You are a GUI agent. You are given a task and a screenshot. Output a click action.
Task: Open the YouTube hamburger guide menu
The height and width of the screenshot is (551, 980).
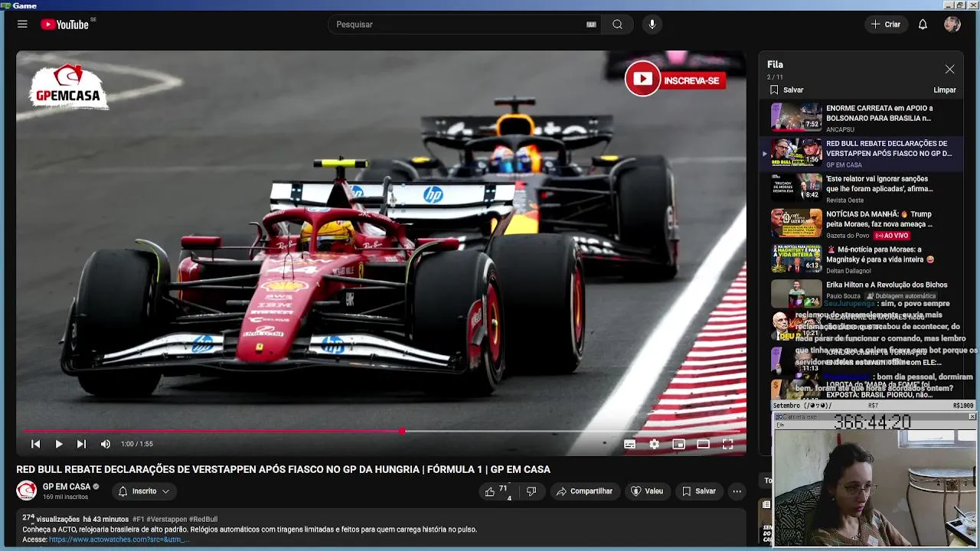pyautogui.click(x=22, y=24)
